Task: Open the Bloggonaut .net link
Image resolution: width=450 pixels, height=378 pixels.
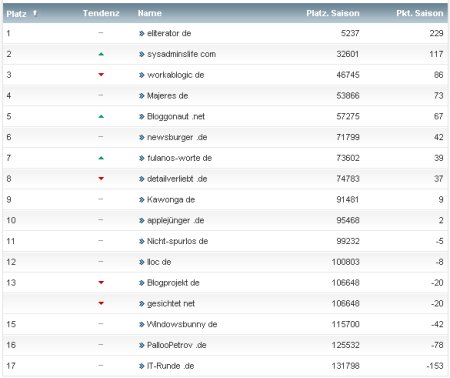Action: [176, 116]
